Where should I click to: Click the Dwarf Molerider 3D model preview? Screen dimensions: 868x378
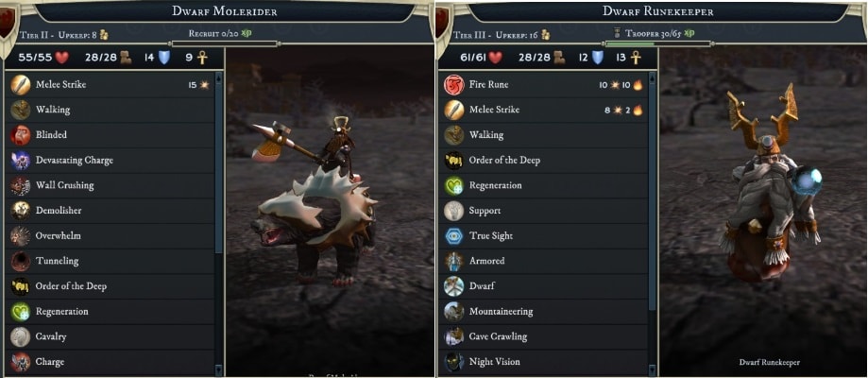coord(329,211)
